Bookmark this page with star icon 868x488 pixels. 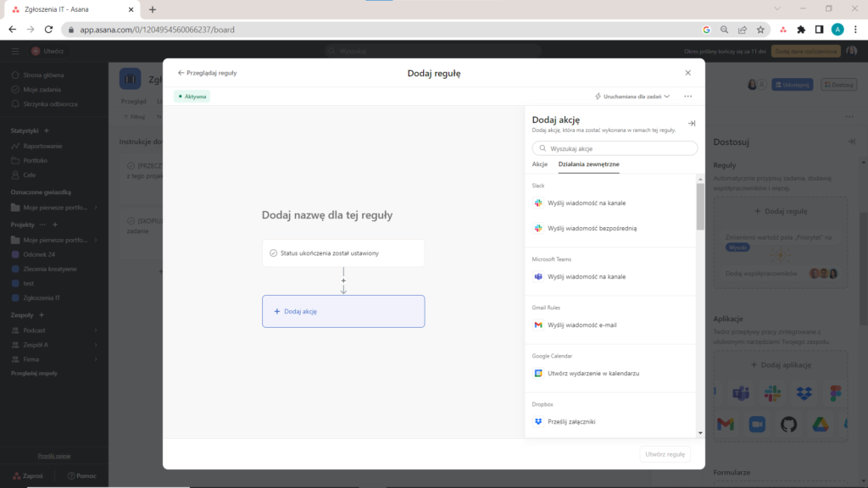(x=760, y=30)
